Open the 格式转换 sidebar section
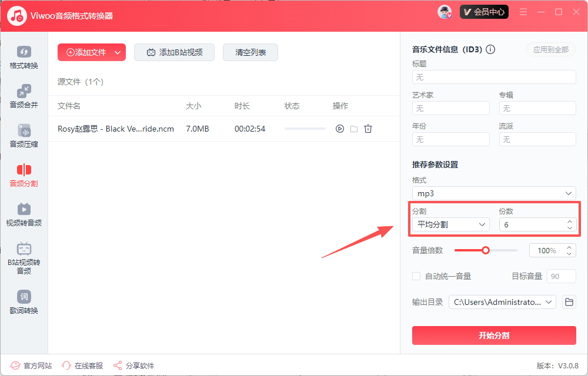Viewport: 588px width, 376px height. [x=24, y=57]
